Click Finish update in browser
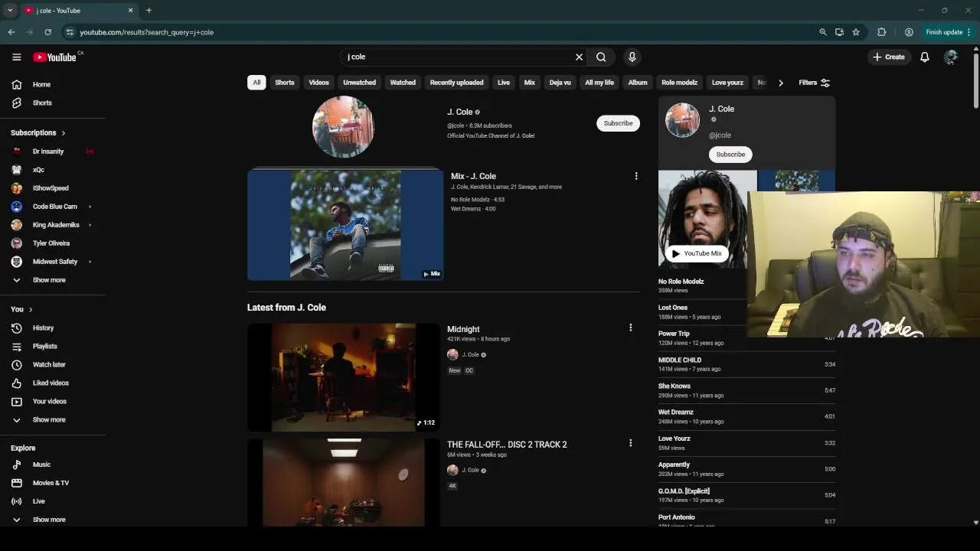This screenshot has width=980, height=551. pyautogui.click(x=948, y=32)
